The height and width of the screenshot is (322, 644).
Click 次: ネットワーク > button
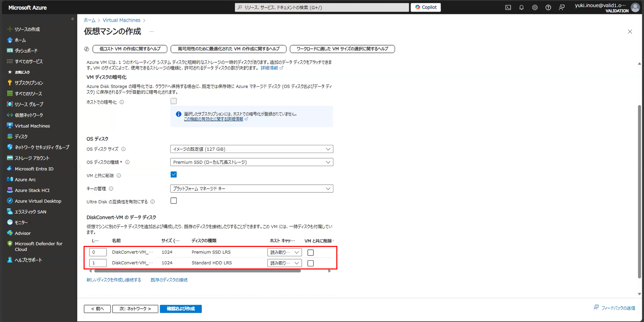click(x=135, y=309)
